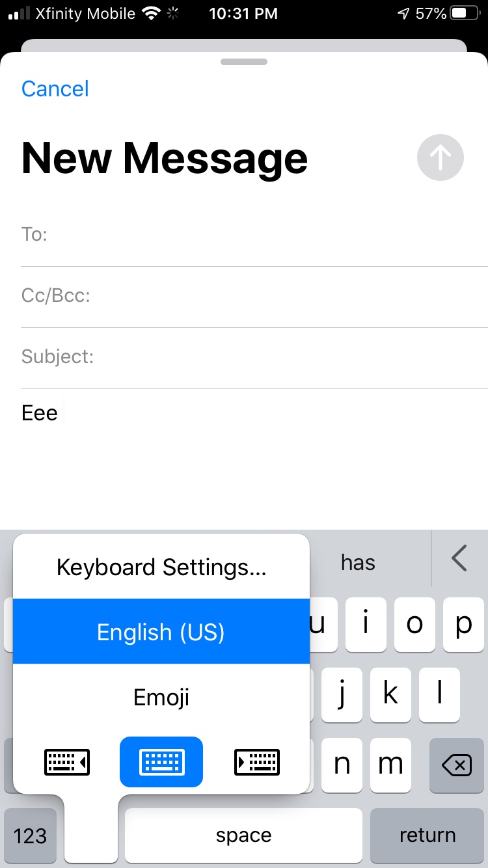
Task: Select the left-handed keyboard layout
Action: [x=67, y=762]
